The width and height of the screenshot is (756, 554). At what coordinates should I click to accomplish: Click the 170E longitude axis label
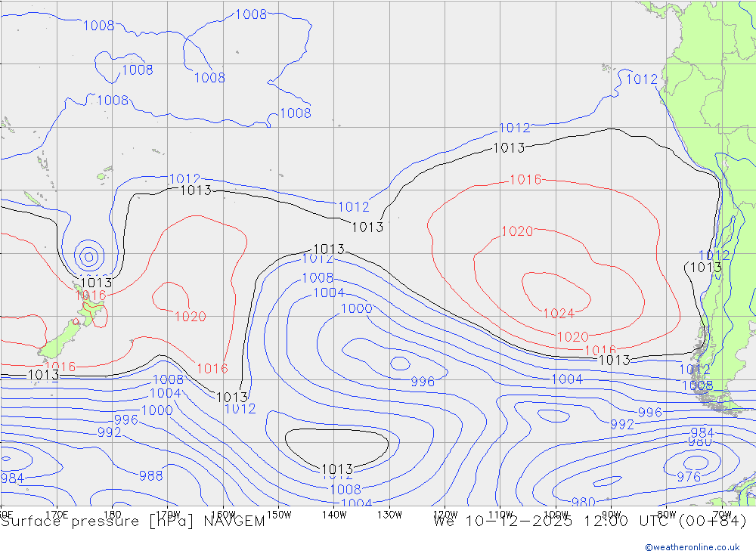pos(57,515)
